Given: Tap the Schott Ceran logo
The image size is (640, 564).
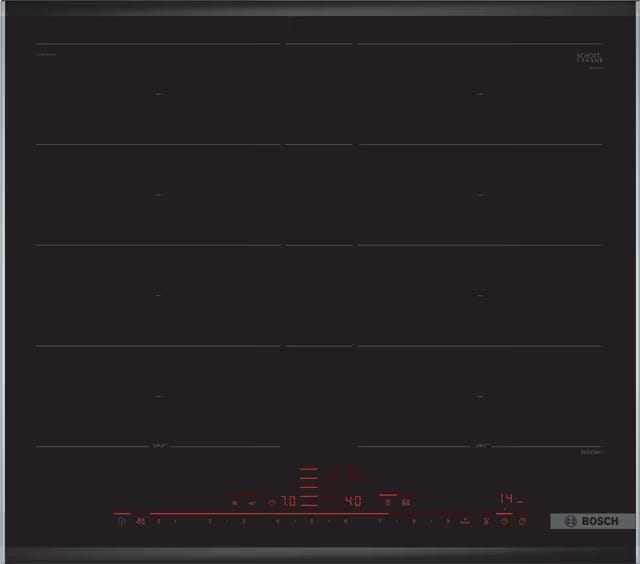Looking at the screenshot, I should pos(590,58).
